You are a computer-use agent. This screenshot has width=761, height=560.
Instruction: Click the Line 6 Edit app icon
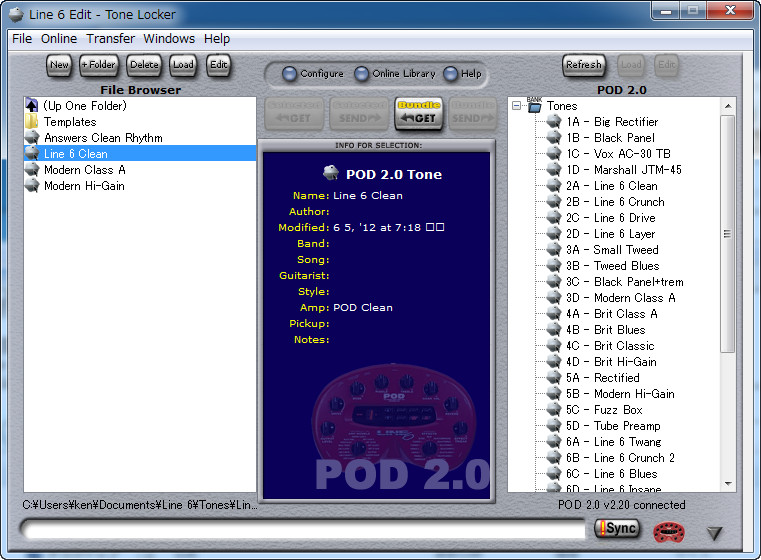16,15
